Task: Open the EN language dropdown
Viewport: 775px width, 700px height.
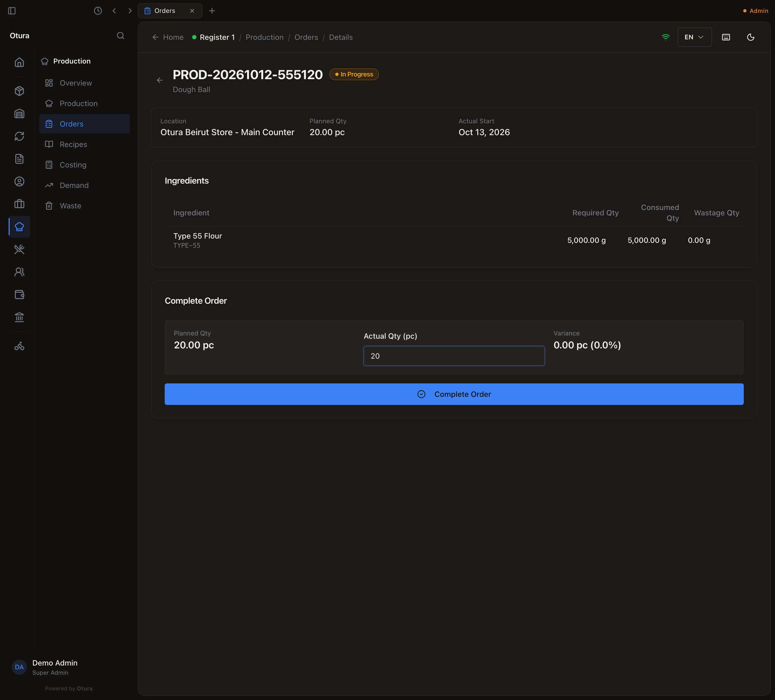Action: point(694,37)
